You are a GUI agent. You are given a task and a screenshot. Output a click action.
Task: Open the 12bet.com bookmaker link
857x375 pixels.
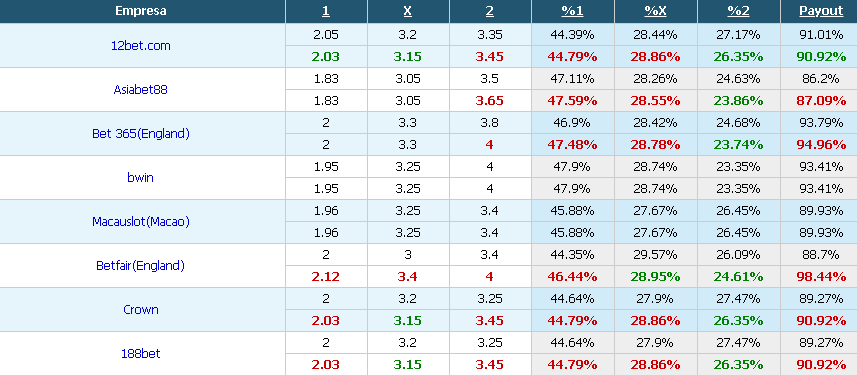pyautogui.click(x=140, y=46)
